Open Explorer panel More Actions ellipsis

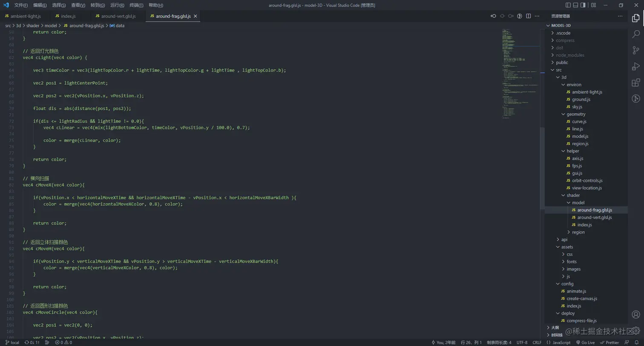click(620, 16)
